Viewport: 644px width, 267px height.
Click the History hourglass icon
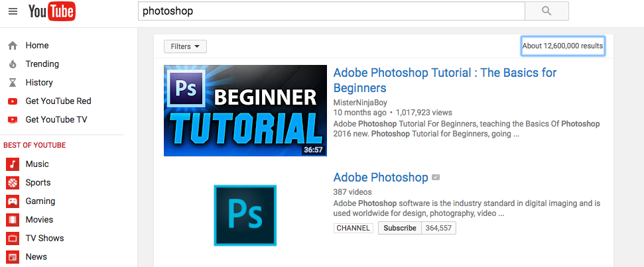tap(13, 82)
